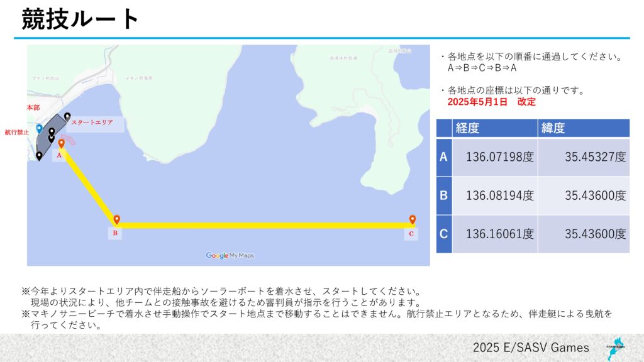Click the text 各地点の座標は以下の通りです
Image resolution: width=644 pixels, height=362 pixels.
(516, 90)
